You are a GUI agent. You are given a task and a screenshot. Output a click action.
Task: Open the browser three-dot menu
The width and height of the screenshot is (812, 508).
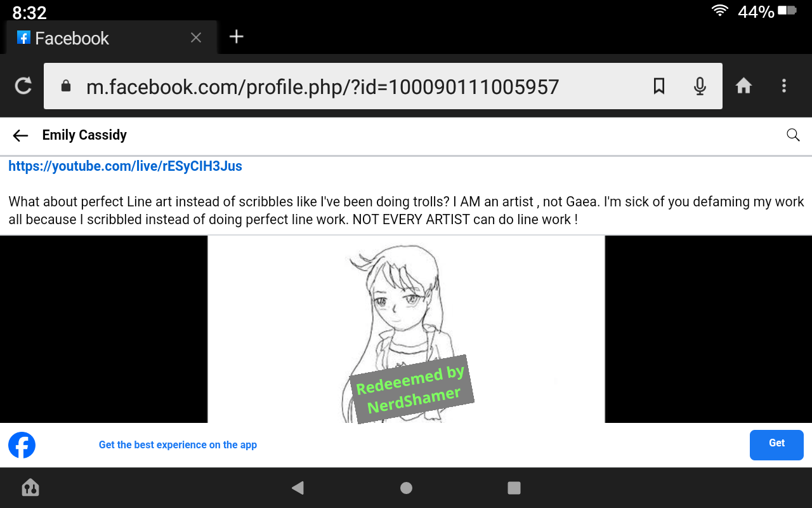pos(784,86)
